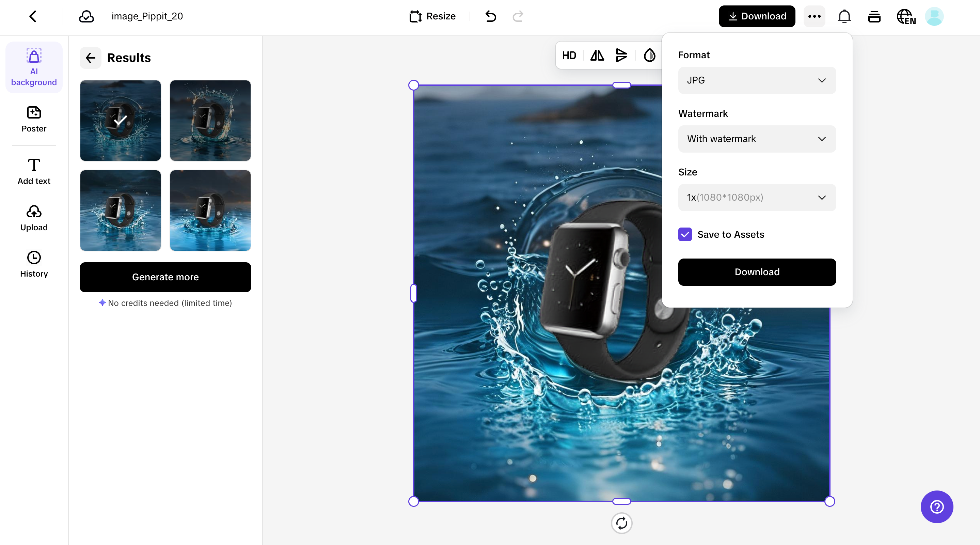Open the notifications bell
This screenshot has width=980, height=545.
pos(844,16)
